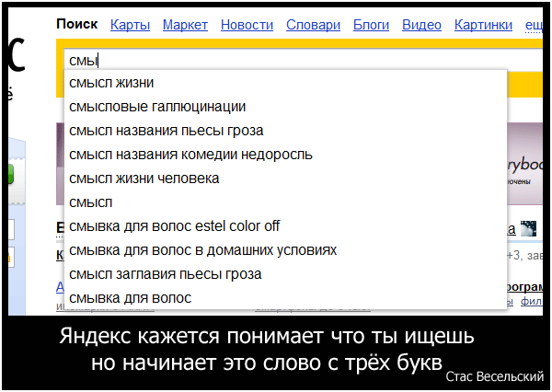Open the Словари link

pyautogui.click(x=313, y=25)
